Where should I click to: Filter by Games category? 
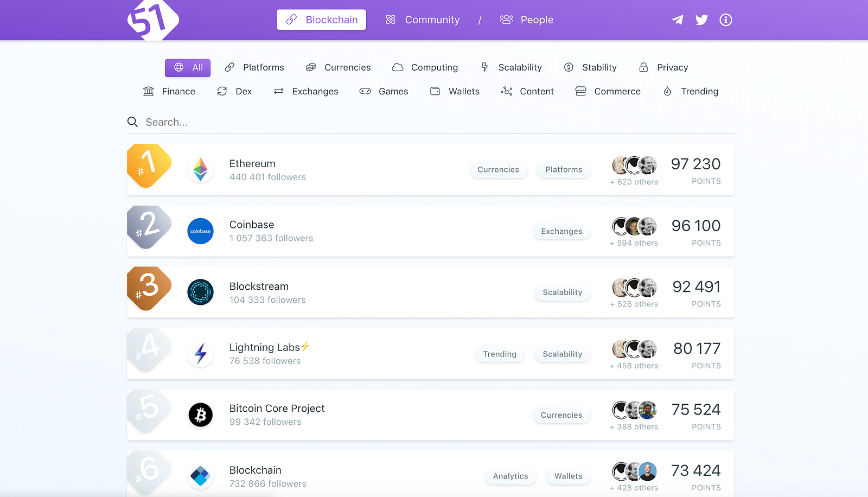click(384, 92)
